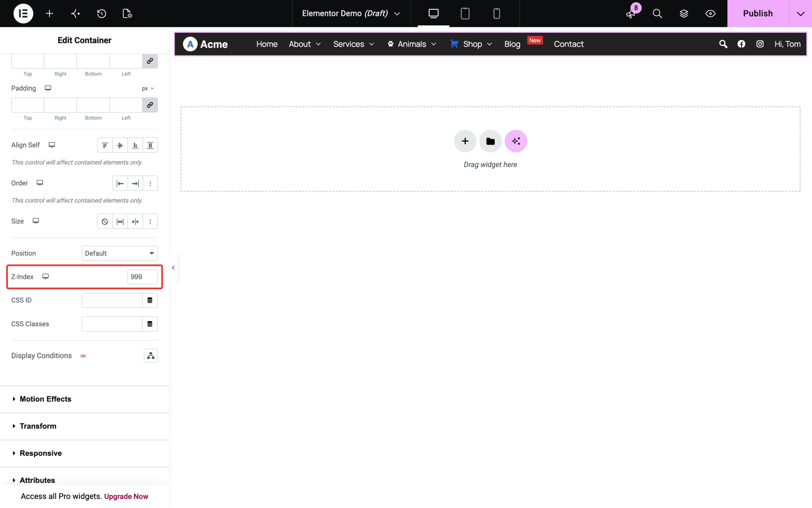Click the Size responsive device icon
The image size is (812, 508).
(36, 221)
